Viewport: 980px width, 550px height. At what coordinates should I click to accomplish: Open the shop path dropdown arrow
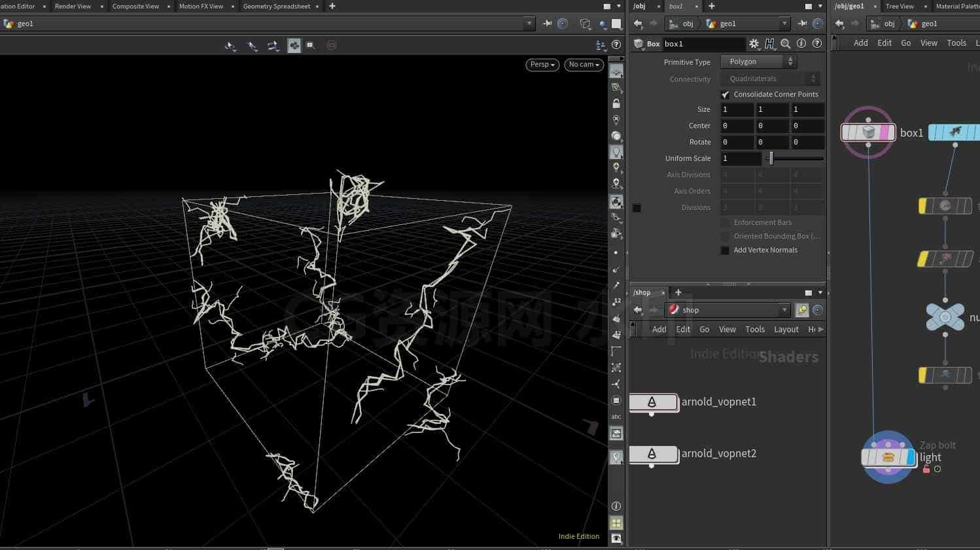click(784, 310)
